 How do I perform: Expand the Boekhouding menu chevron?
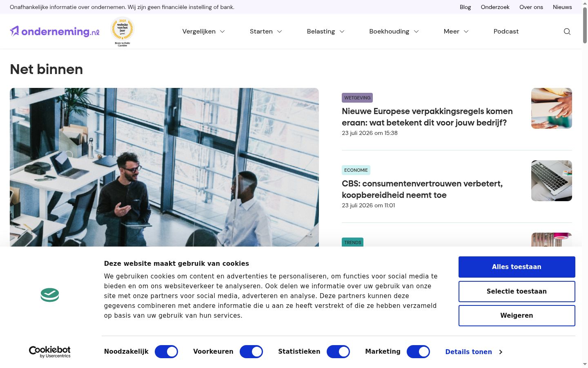point(416,31)
